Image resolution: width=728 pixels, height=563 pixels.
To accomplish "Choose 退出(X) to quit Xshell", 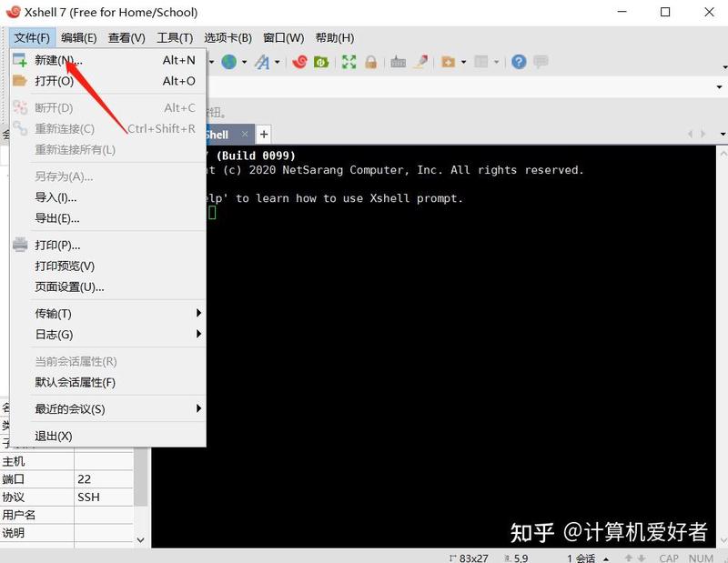I will (x=107, y=436).
